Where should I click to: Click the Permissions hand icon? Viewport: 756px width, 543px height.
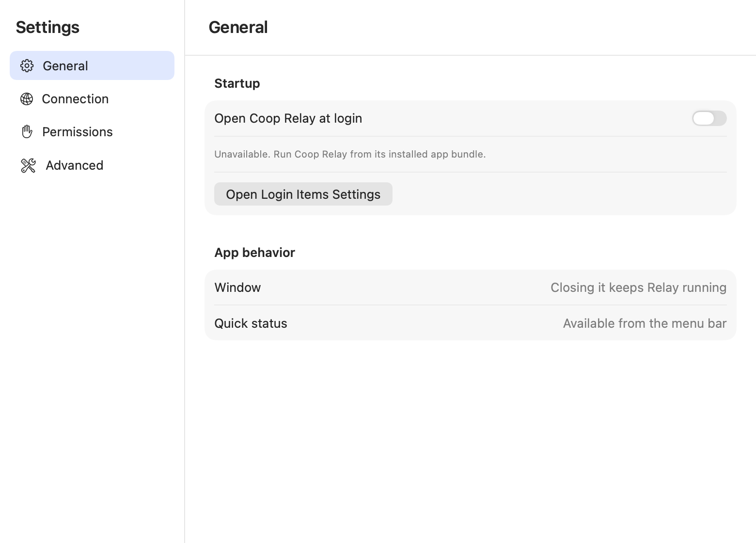(x=27, y=131)
